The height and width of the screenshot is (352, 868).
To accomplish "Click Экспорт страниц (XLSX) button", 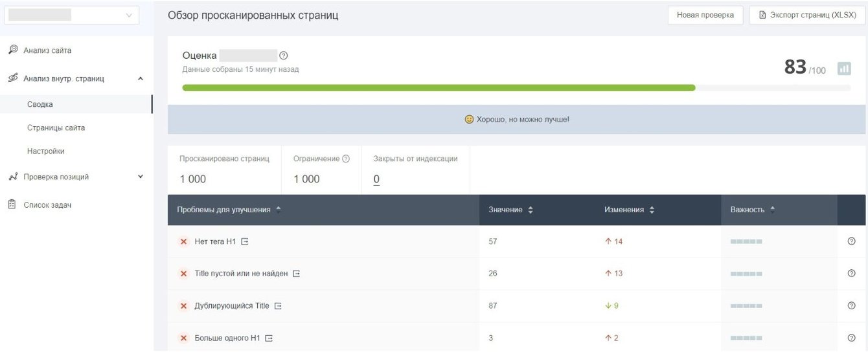I will (807, 15).
